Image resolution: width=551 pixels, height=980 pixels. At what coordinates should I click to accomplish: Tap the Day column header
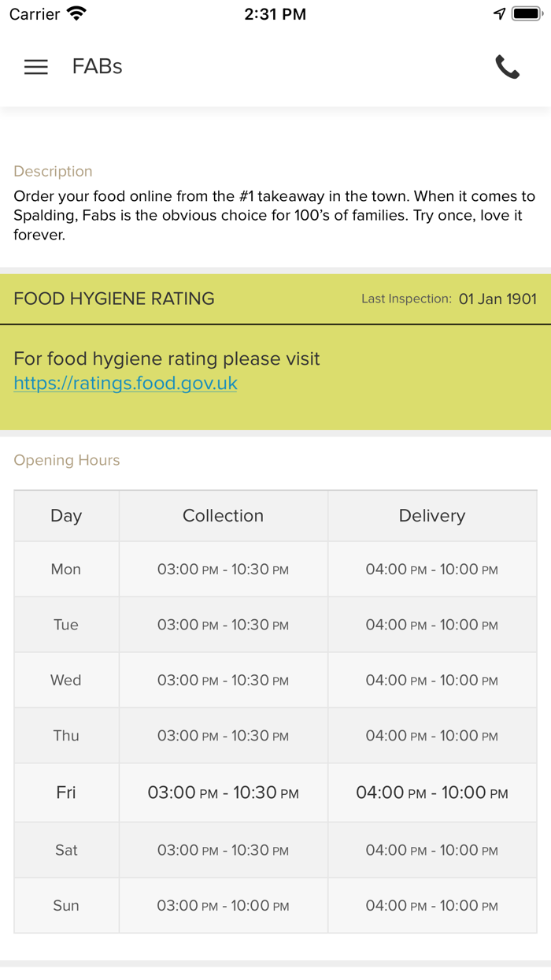66,516
